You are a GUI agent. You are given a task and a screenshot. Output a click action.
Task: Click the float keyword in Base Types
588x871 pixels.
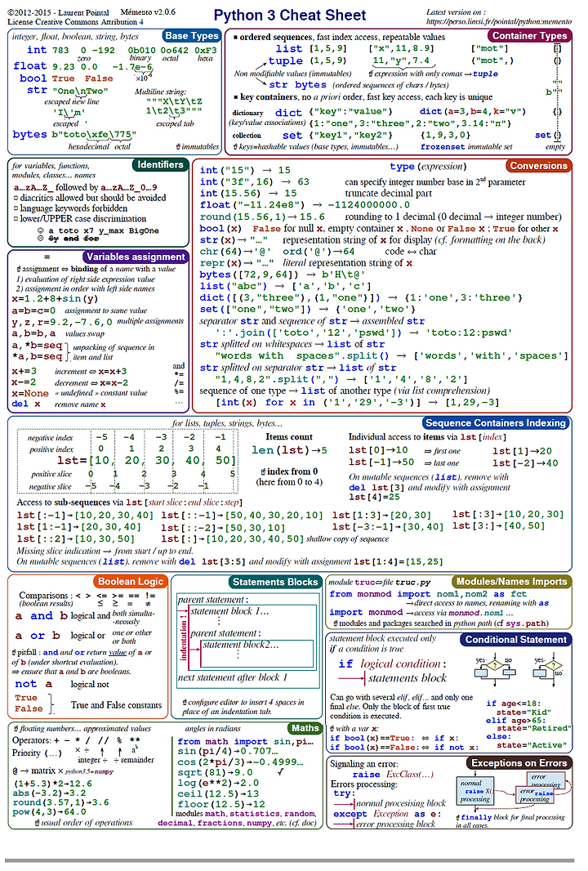pos(30,65)
